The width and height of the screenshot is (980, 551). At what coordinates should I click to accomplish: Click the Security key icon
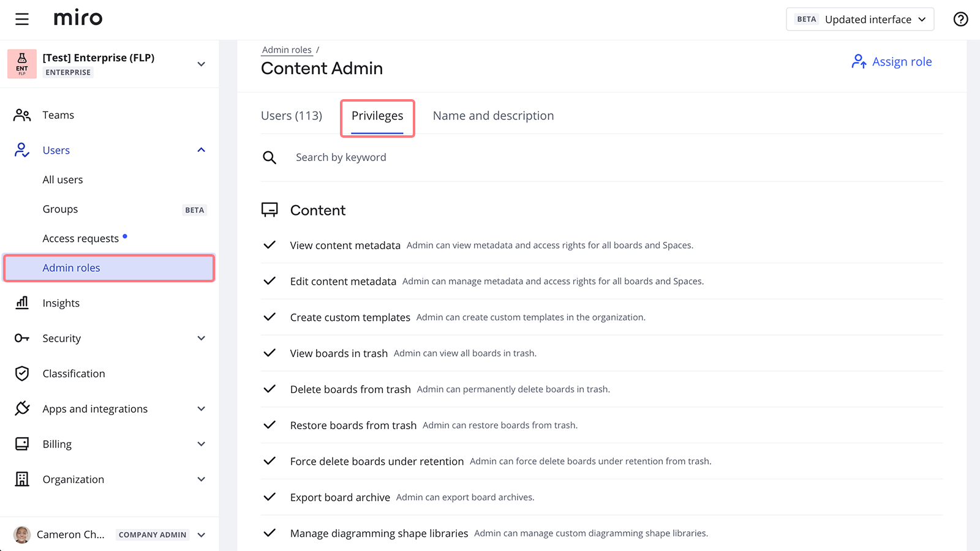click(x=22, y=338)
